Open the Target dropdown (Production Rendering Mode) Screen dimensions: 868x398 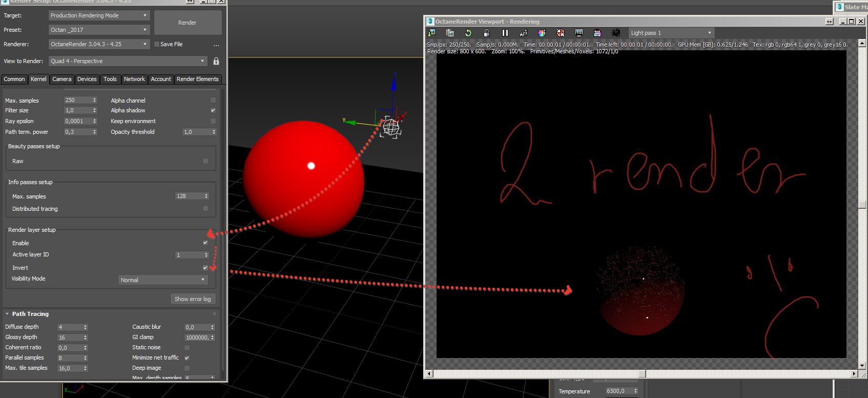[x=99, y=15]
